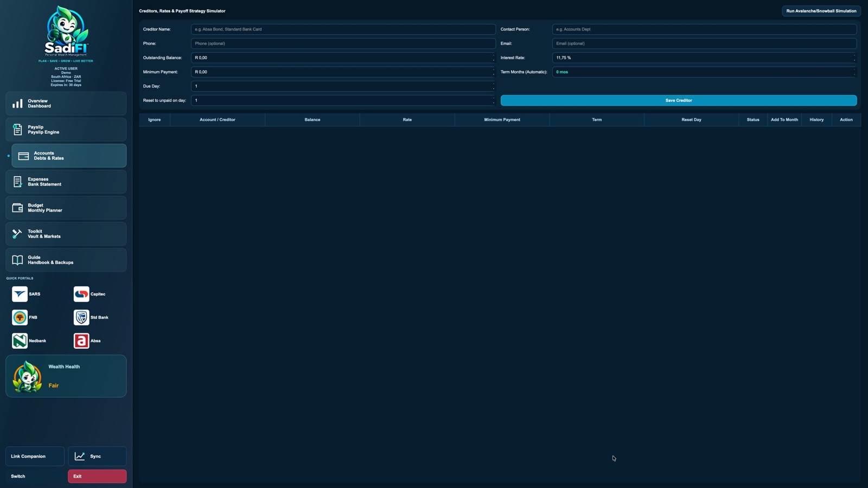This screenshot has width=868, height=488.
Task: Click the Link Companion button
Action: [x=35, y=457]
